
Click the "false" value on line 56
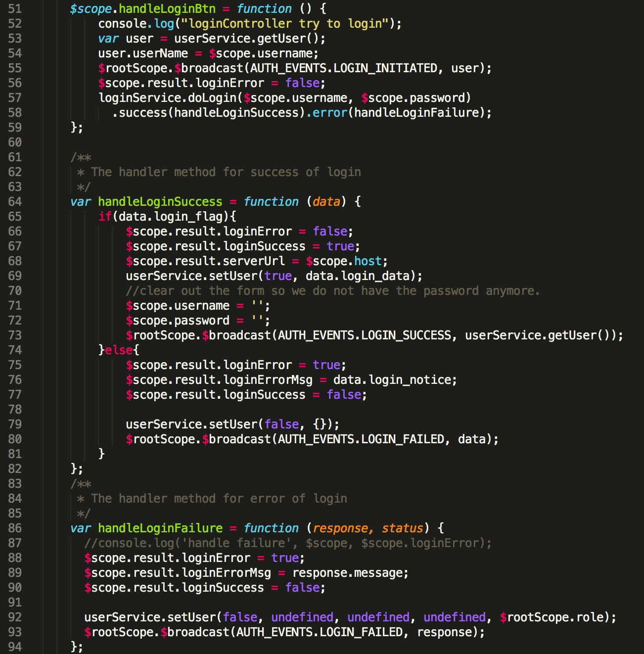302,83
